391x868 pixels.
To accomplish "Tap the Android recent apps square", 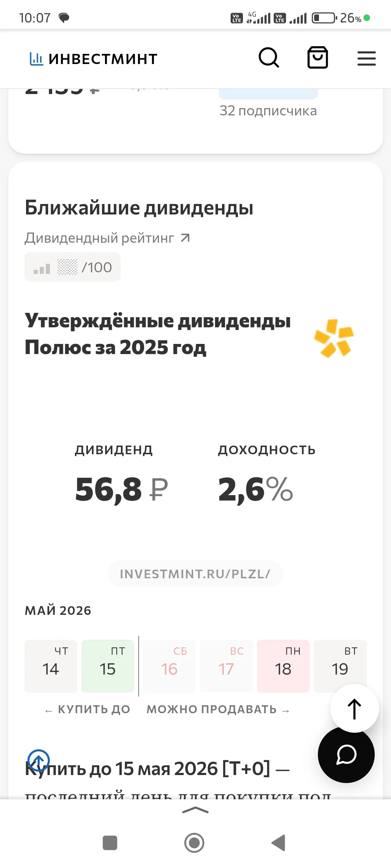I will [x=110, y=843].
